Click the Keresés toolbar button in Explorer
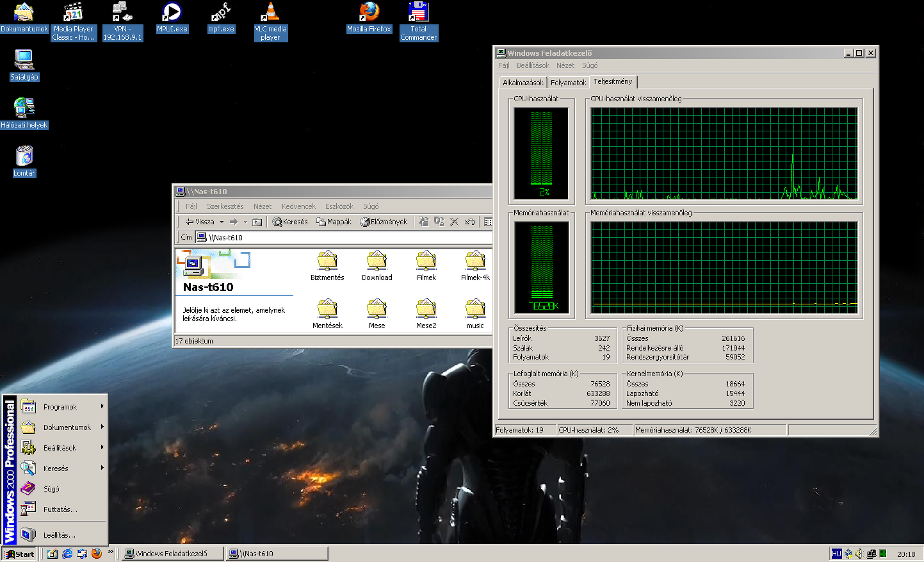Image resolution: width=924 pixels, height=562 pixels. point(290,222)
